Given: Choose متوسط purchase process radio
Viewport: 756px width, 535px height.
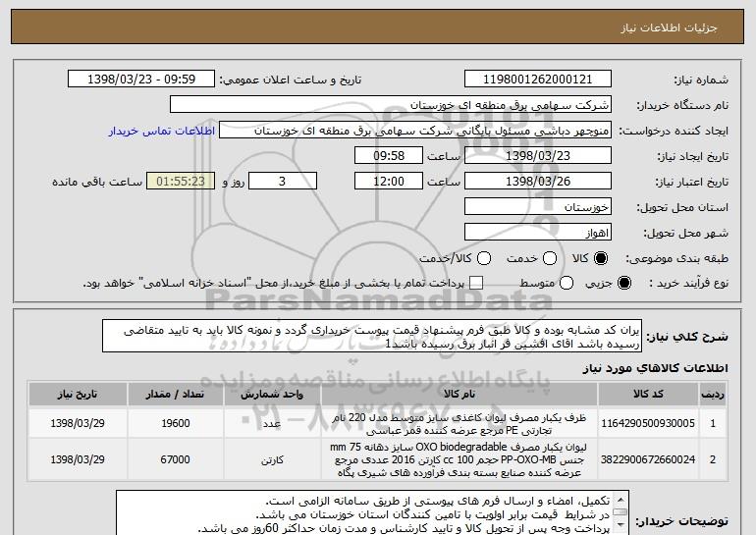Looking at the screenshot, I should [x=567, y=283].
